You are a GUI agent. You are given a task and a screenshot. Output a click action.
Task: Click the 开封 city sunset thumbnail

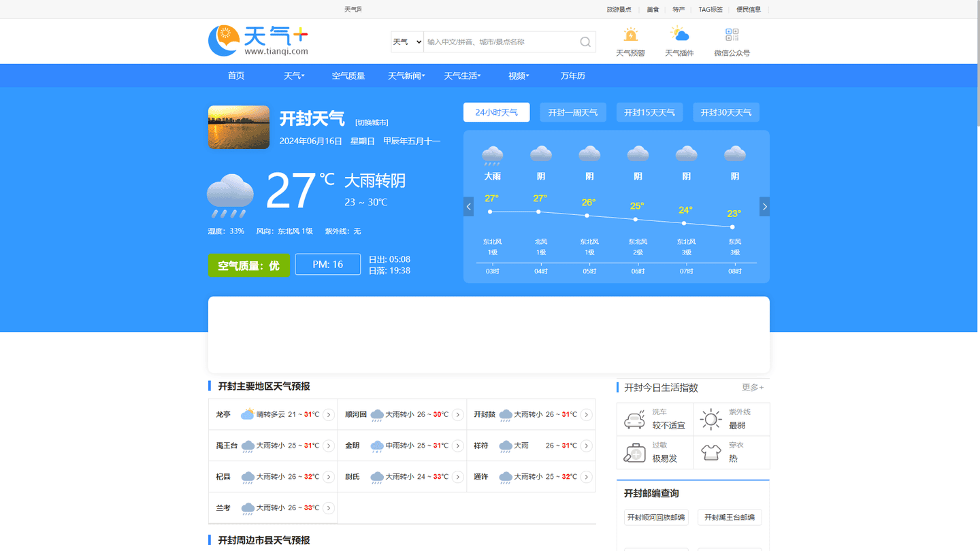pos(239,127)
